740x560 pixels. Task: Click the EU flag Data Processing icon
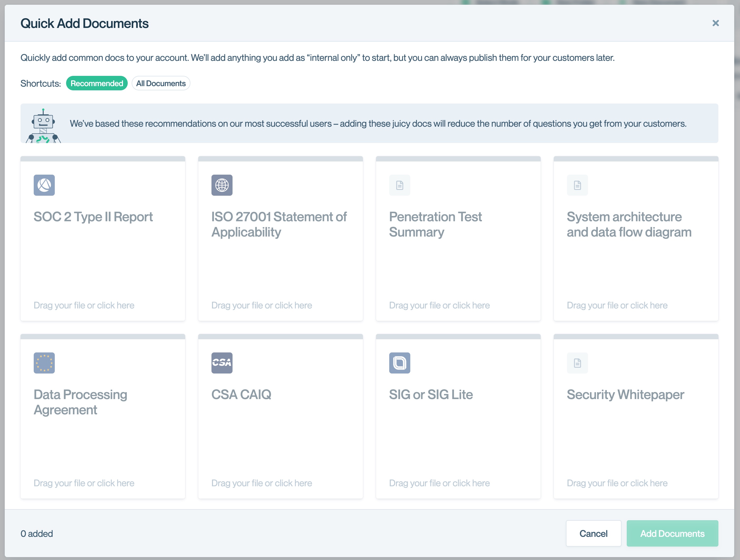click(x=44, y=363)
